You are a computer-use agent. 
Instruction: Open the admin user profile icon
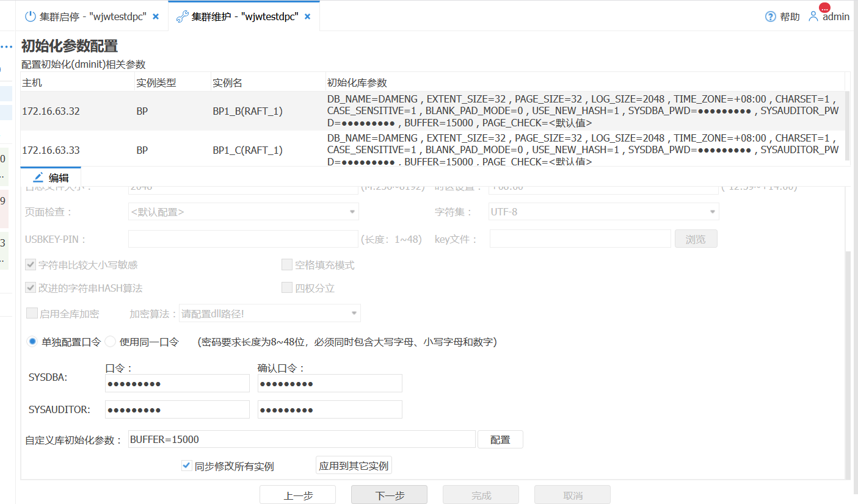(x=813, y=16)
